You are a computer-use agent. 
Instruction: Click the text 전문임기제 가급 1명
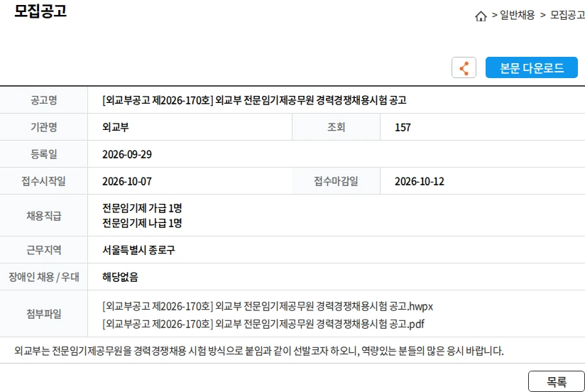click(142, 207)
